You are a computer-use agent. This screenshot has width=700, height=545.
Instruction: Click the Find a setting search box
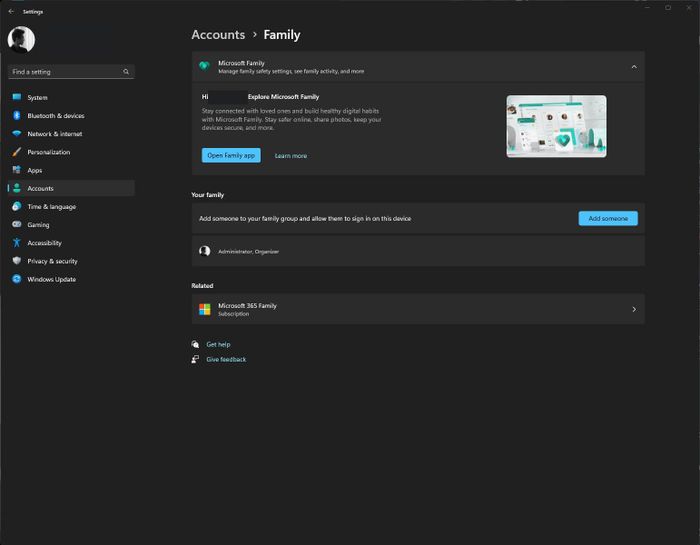(x=71, y=71)
